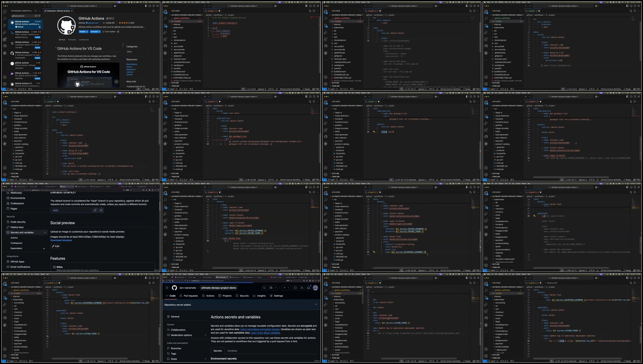Switch to the CHANGELOG tab of the extension
This screenshot has width=643, height=364.
[x=84, y=40]
